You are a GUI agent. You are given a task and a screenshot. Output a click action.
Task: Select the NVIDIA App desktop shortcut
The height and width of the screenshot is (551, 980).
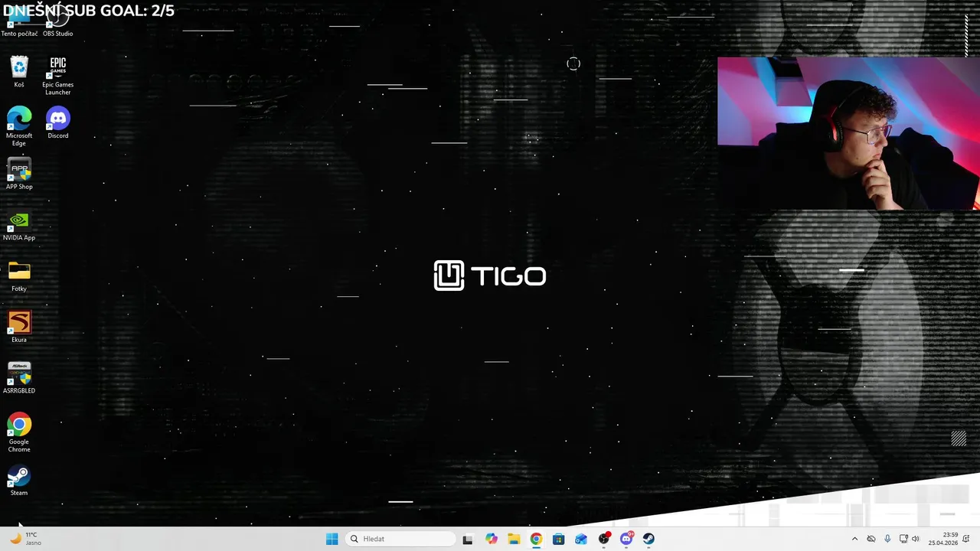[x=19, y=225]
